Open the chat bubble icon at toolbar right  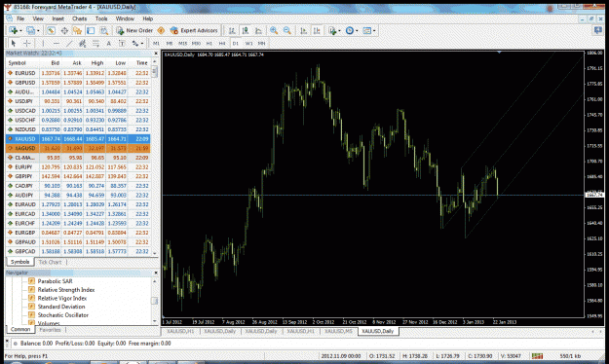(x=598, y=30)
